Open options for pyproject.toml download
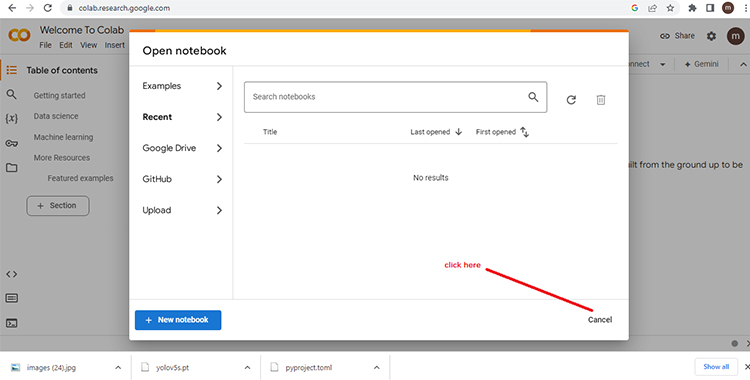Viewport: 750px width, 380px height. click(376, 368)
